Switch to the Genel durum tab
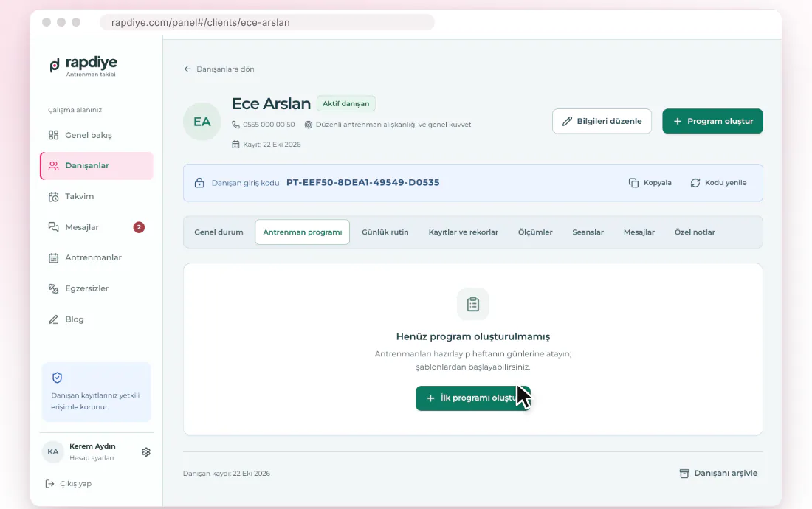Screen dimensions: 812x509 (219, 232)
